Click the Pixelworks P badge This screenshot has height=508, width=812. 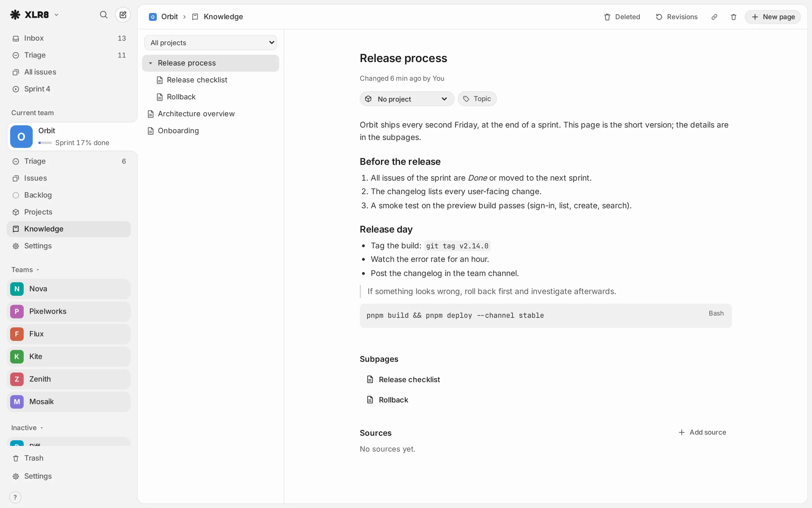click(17, 312)
